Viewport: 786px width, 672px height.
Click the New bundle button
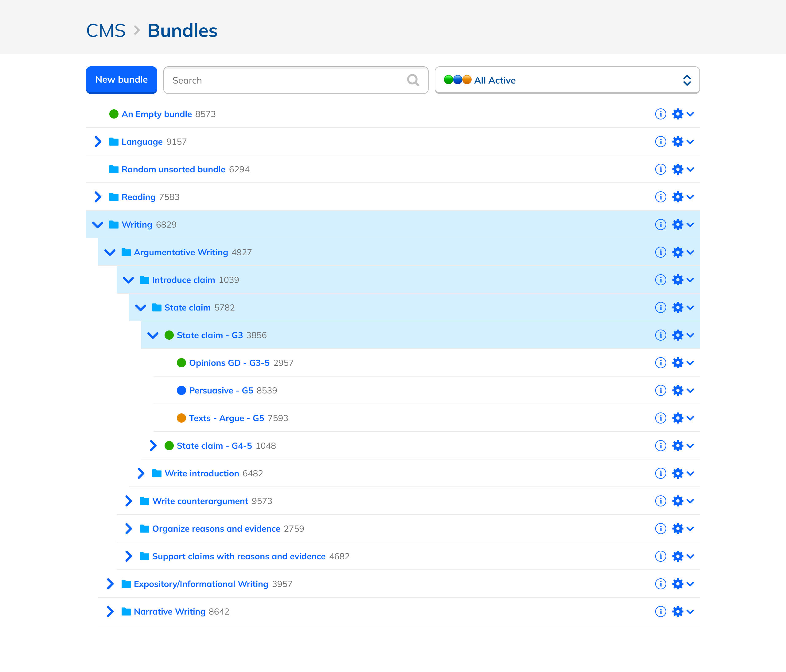point(121,80)
